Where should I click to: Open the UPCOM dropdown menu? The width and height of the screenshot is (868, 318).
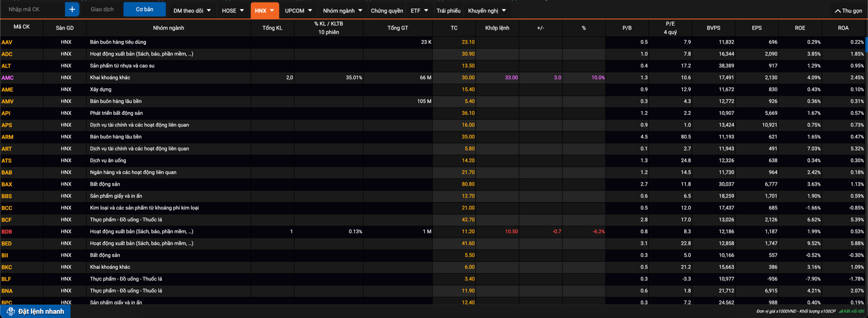click(298, 11)
